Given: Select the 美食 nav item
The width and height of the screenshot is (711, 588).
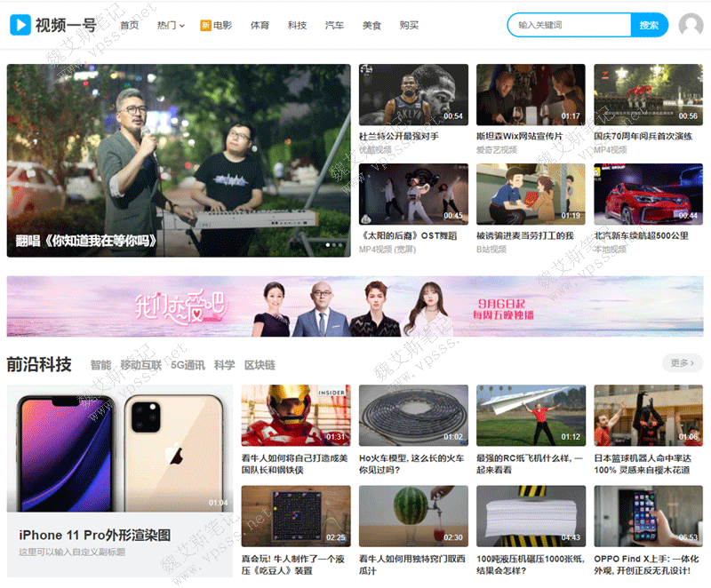Looking at the screenshot, I should coord(371,26).
